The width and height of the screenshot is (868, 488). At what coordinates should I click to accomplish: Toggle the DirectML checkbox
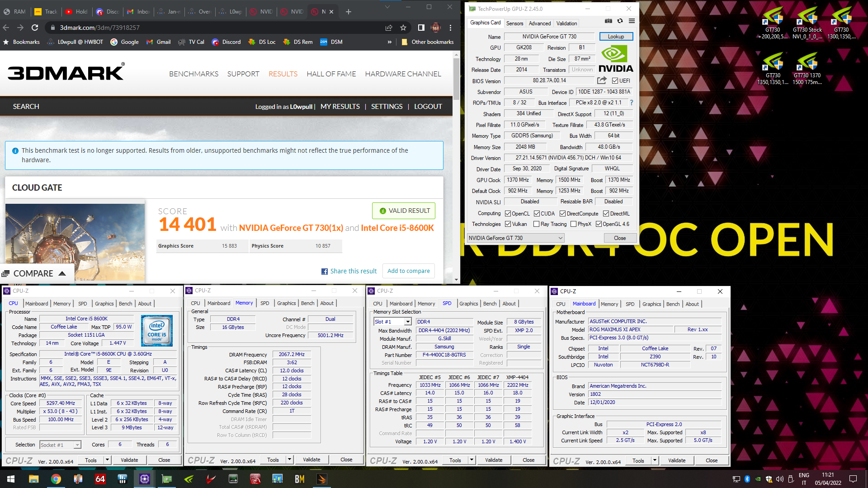coord(606,214)
